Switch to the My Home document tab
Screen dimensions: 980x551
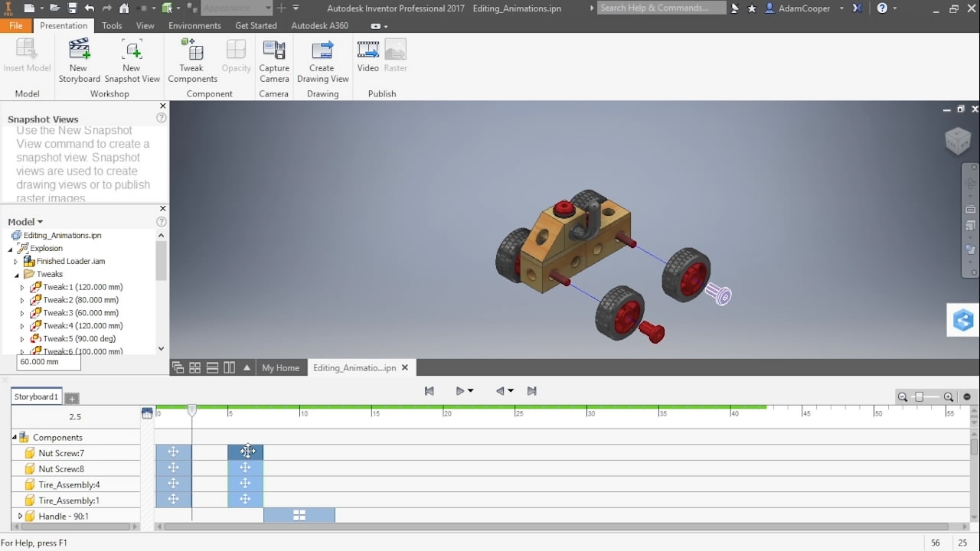[x=280, y=368]
